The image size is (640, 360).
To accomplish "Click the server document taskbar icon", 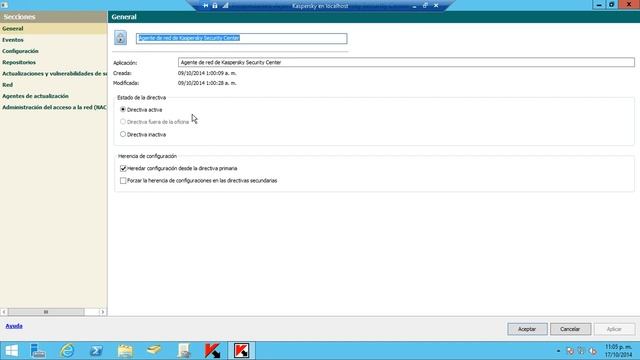I will (x=184, y=351).
